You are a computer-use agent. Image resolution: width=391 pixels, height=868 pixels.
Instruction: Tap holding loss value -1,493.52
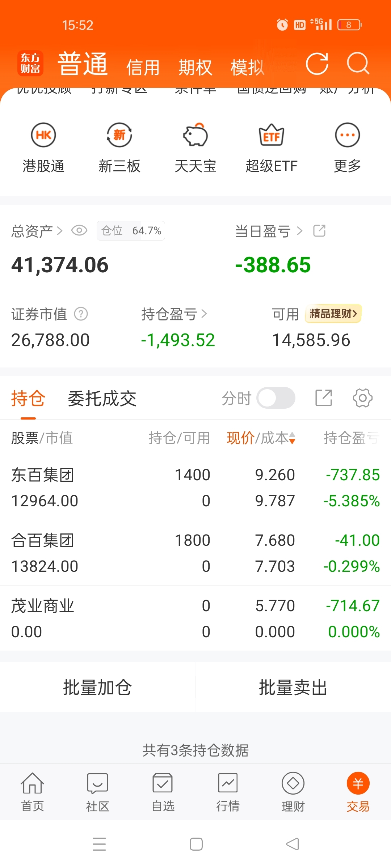[178, 340]
